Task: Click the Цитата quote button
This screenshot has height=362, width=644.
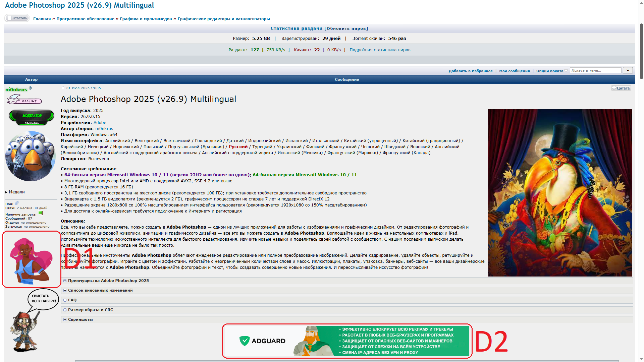Action: 621,88
